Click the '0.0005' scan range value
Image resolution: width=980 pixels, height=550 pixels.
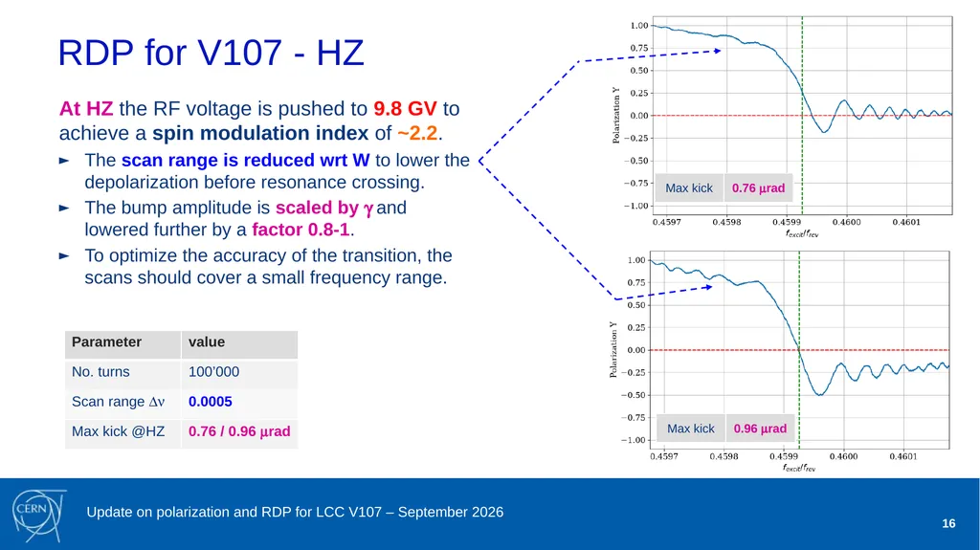click(x=210, y=401)
